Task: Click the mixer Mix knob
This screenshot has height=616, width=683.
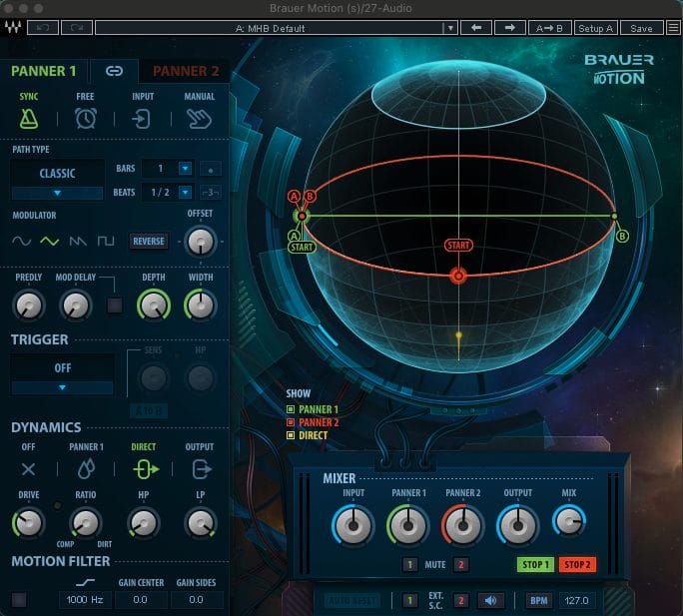Action: click(x=569, y=521)
